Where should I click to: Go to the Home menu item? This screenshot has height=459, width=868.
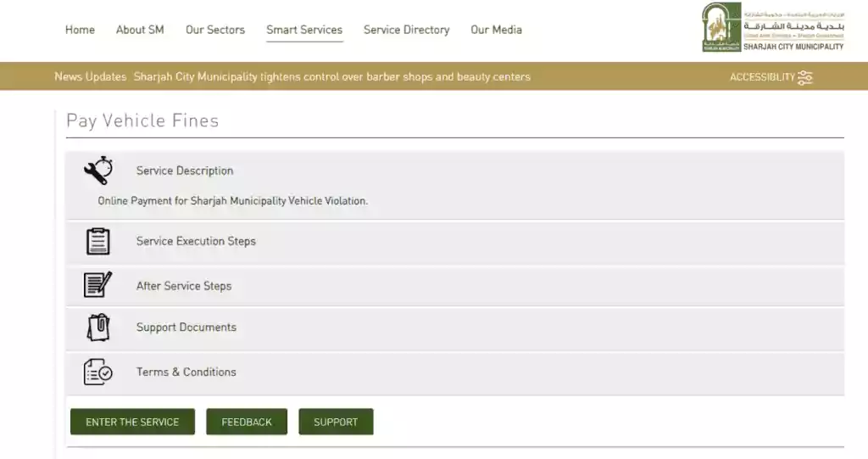pyautogui.click(x=80, y=30)
